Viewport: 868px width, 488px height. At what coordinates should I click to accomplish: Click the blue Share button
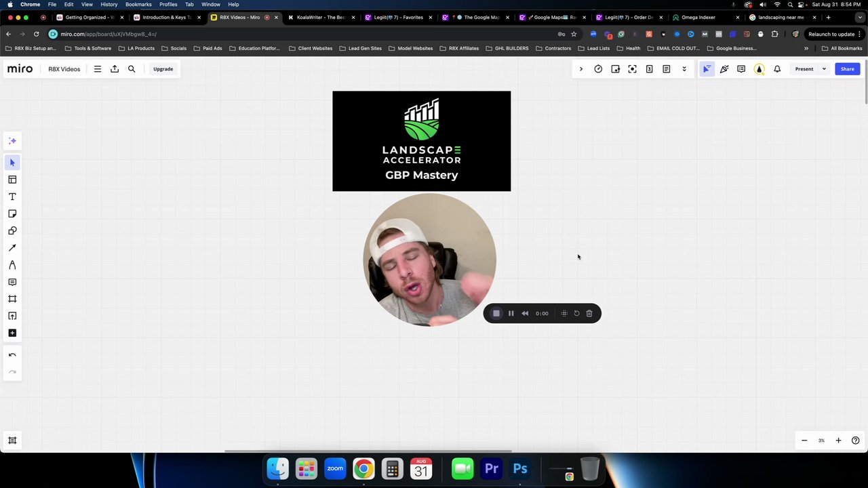[x=847, y=68]
